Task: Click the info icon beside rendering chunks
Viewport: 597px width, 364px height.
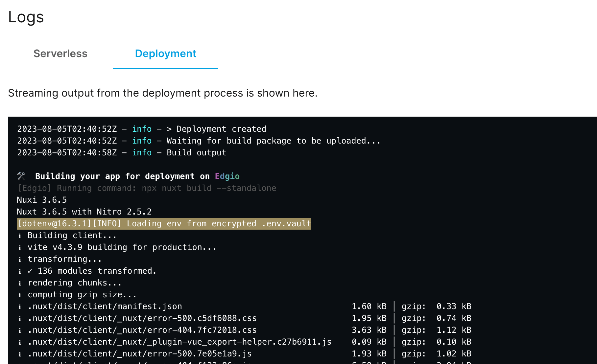Action: (x=20, y=283)
